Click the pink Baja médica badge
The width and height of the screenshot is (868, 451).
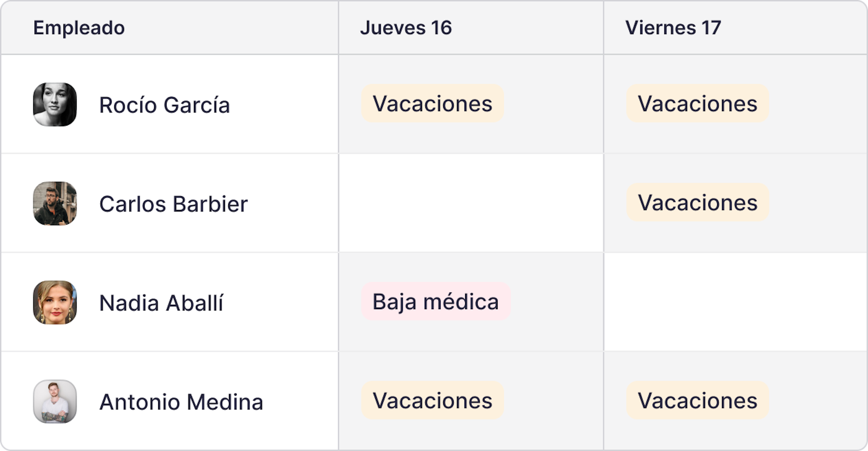coord(435,301)
